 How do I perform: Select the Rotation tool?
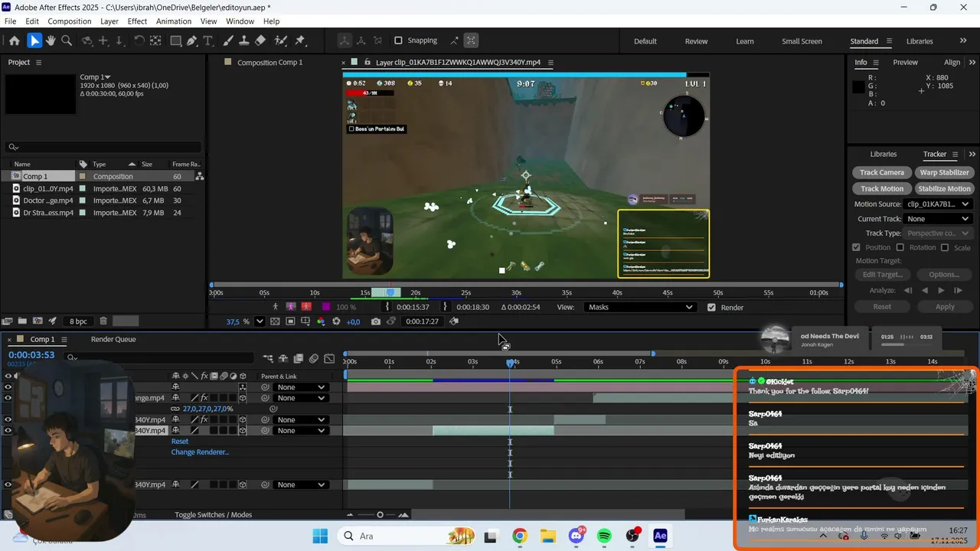pyautogui.click(x=139, y=41)
